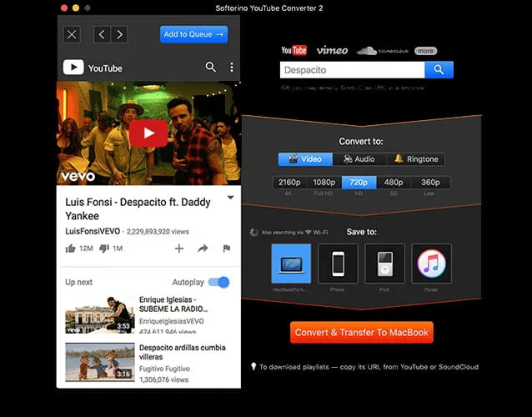
Task: Click the more sources button
Action: (x=425, y=51)
